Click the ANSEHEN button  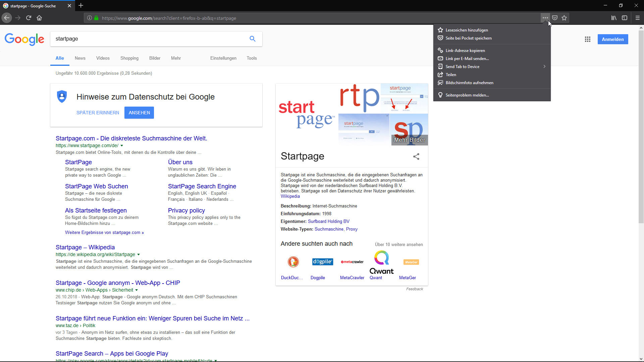139,113
